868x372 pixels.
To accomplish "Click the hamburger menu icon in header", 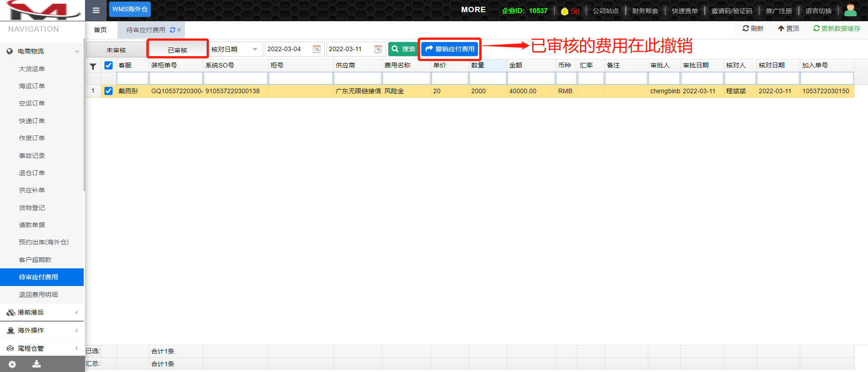I will pyautogui.click(x=96, y=10).
